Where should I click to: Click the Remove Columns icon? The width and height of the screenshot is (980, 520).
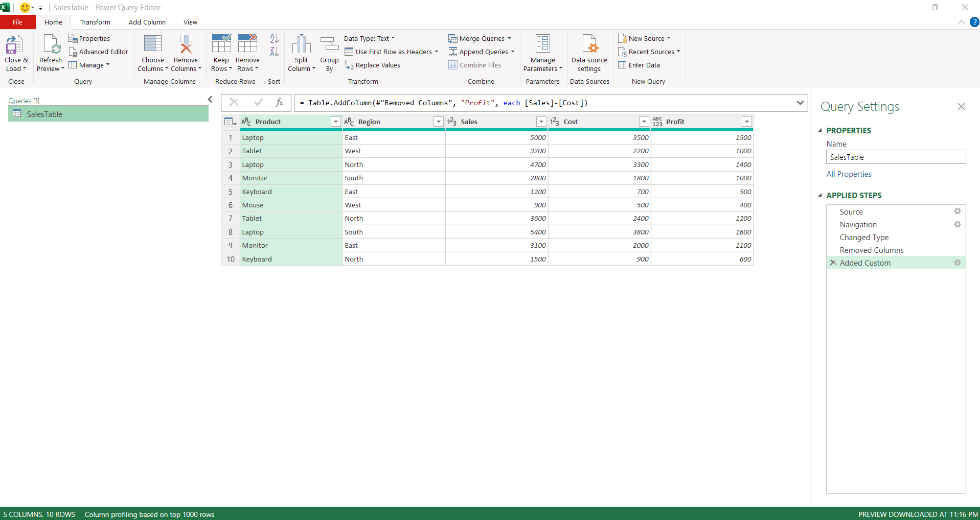tap(186, 44)
